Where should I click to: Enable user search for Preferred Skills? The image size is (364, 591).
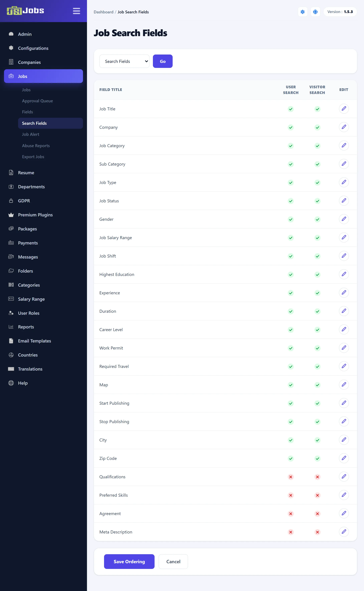[291, 495]
